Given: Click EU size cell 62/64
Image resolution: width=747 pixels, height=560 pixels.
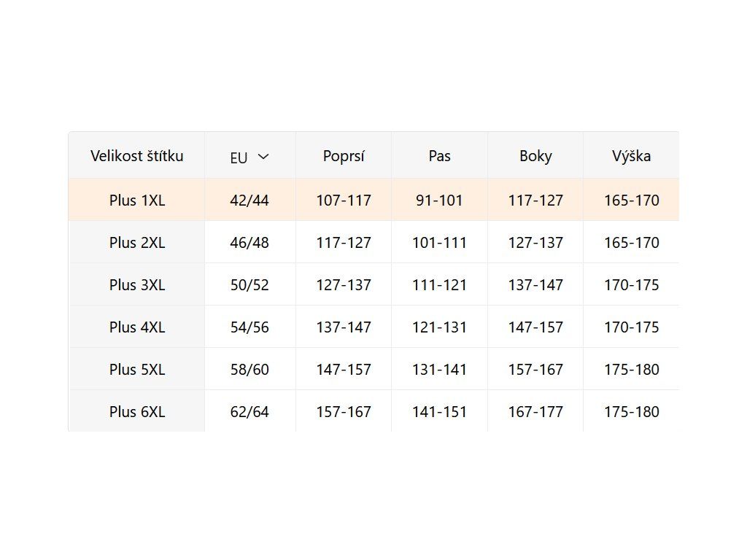Looking at the screenshot, I should (x=249, y=412).
